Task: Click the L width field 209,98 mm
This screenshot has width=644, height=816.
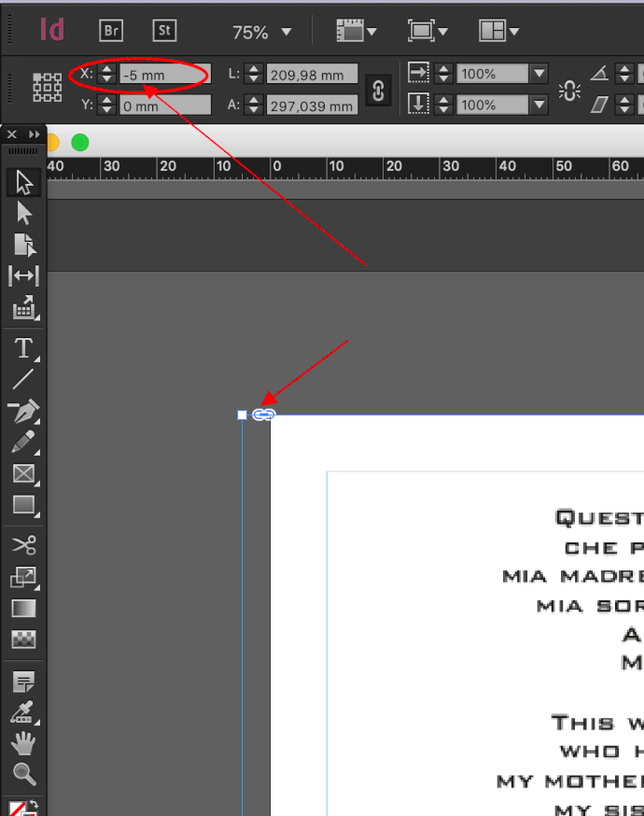Action: [312, 75]
